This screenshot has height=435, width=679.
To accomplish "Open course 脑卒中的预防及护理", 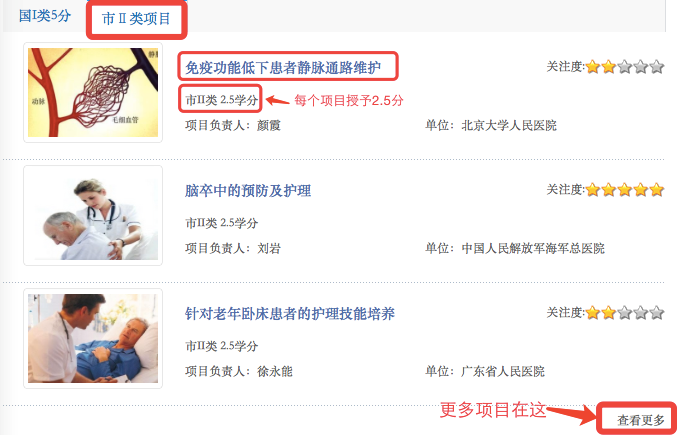I will (248, 190).
